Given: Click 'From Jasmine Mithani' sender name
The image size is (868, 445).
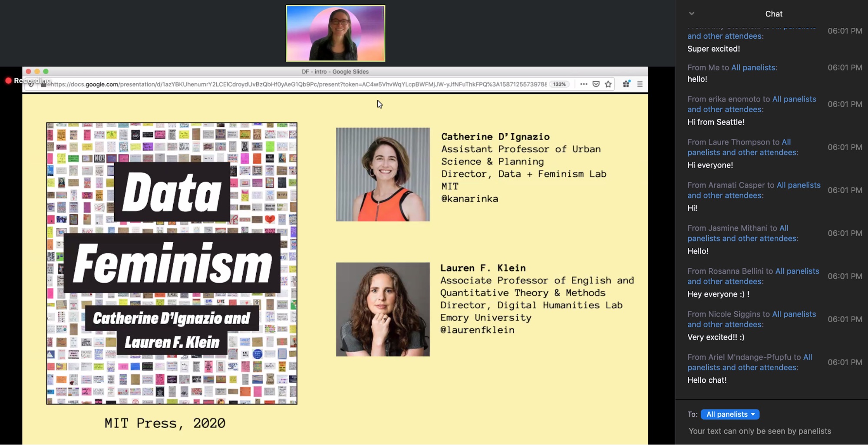Looking at the screenshot, I should (728, 228).
